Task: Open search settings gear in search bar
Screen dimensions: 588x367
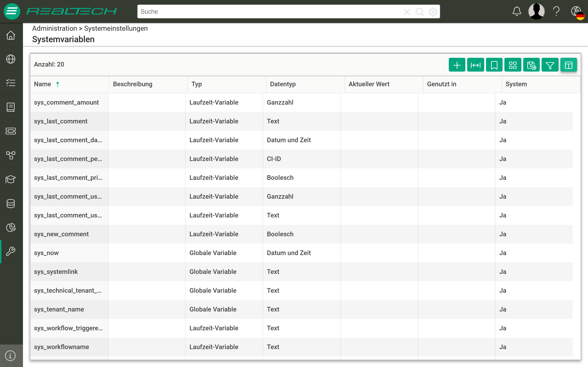Action: [x=433, y=12]
